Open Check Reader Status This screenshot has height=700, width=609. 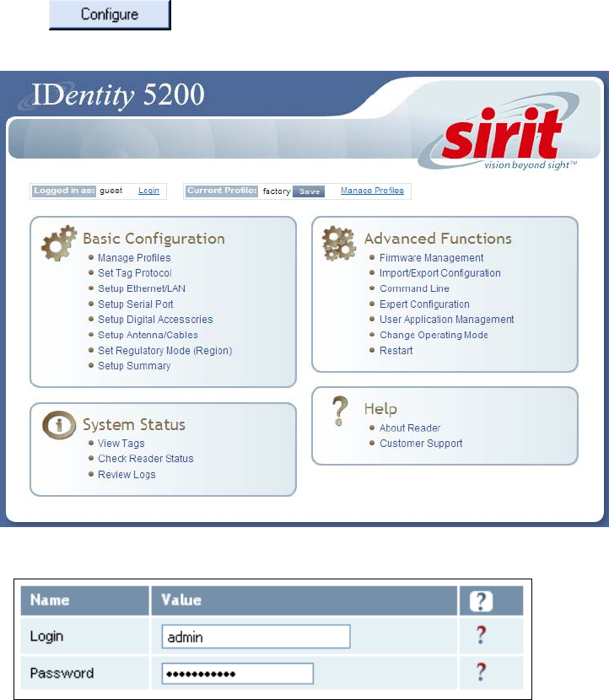coord(146,459)
